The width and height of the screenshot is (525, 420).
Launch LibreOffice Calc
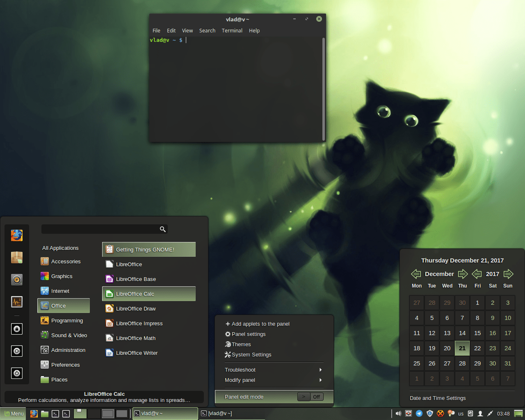coord(149,294)
